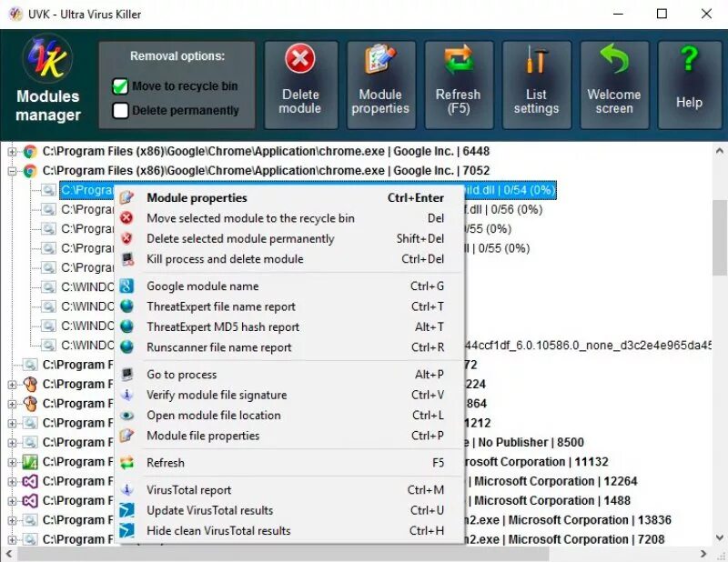Click Verify module file signature icon

click(x=126, y=395)
